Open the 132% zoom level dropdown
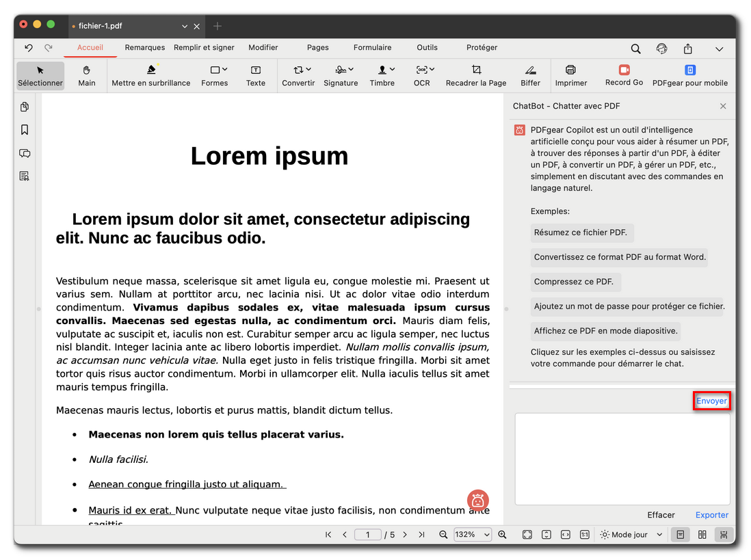The image size is (751, 560). pos(473,535)
